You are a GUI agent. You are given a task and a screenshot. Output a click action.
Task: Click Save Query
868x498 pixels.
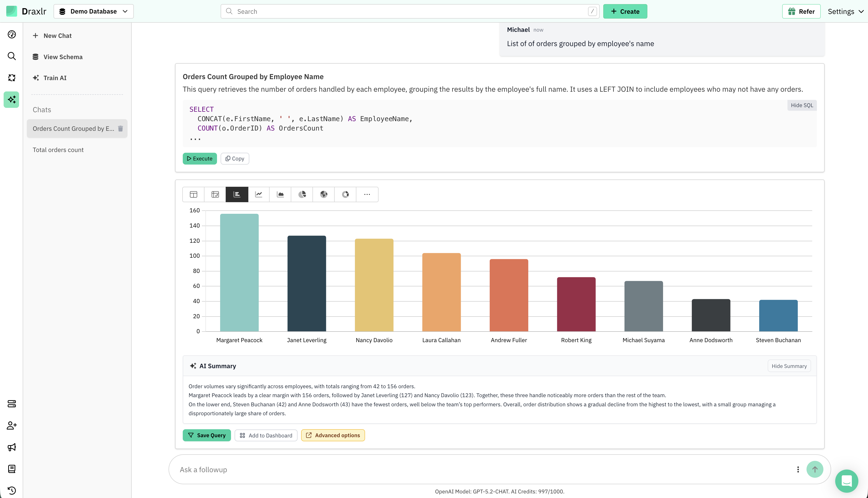(207, 435)
